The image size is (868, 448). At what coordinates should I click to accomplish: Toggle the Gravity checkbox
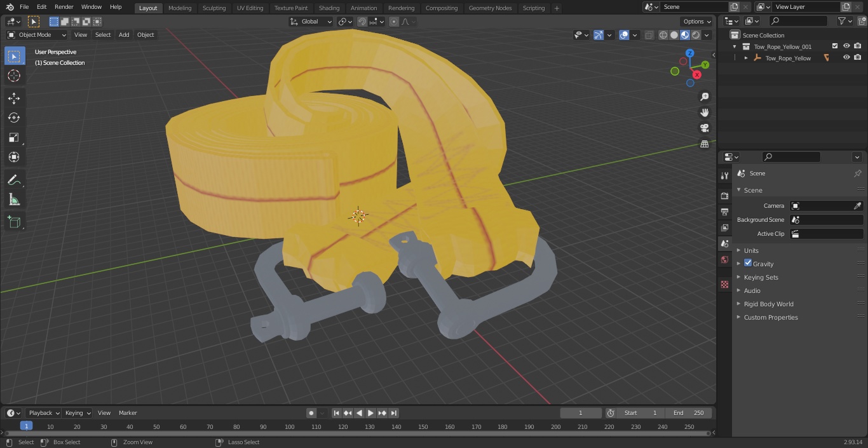point(748,263)
